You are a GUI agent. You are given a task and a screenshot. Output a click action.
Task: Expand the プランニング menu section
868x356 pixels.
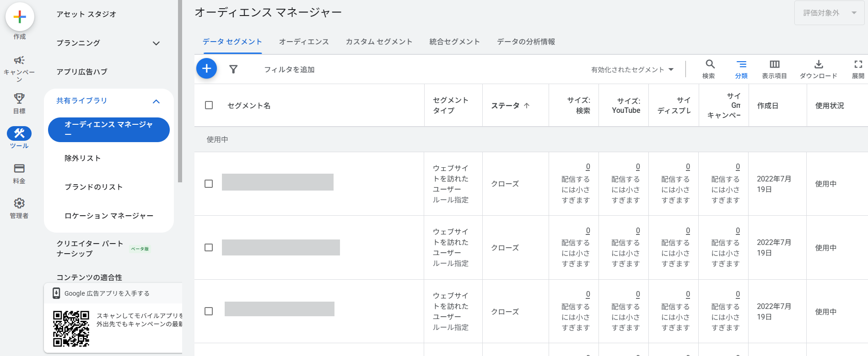(156, 43)
